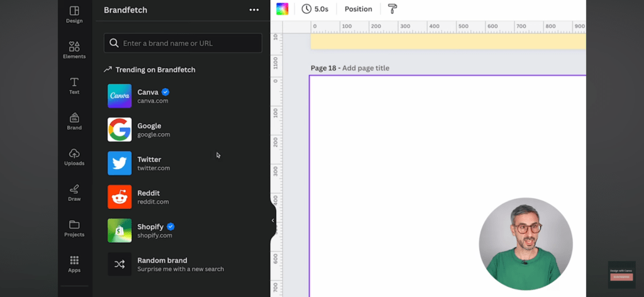The width and height of the screenshot is (644, 297).
Task: Open the Design sidebar tab
Action: click(x=74, y=14)
